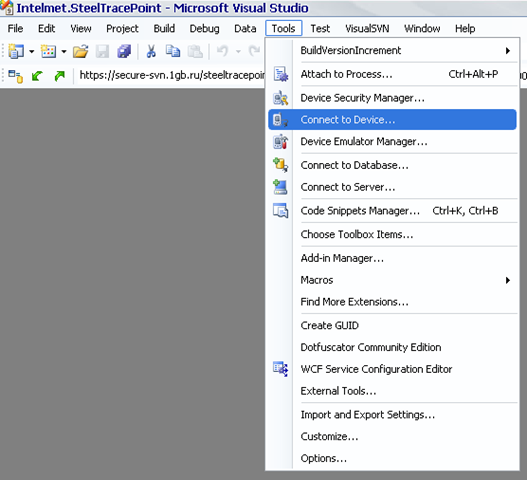Click the Code Snippets Manager icon

point(281,211)
